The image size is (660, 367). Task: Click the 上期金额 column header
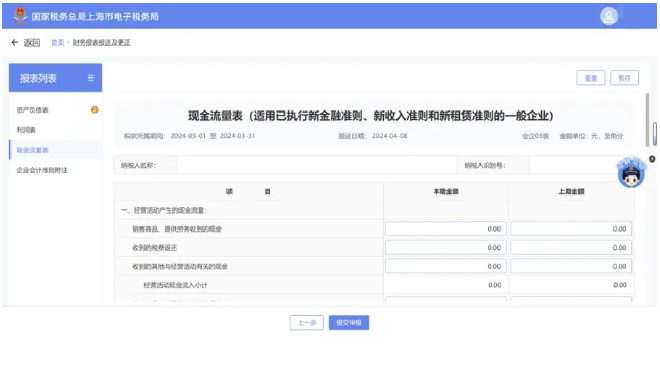571,192
